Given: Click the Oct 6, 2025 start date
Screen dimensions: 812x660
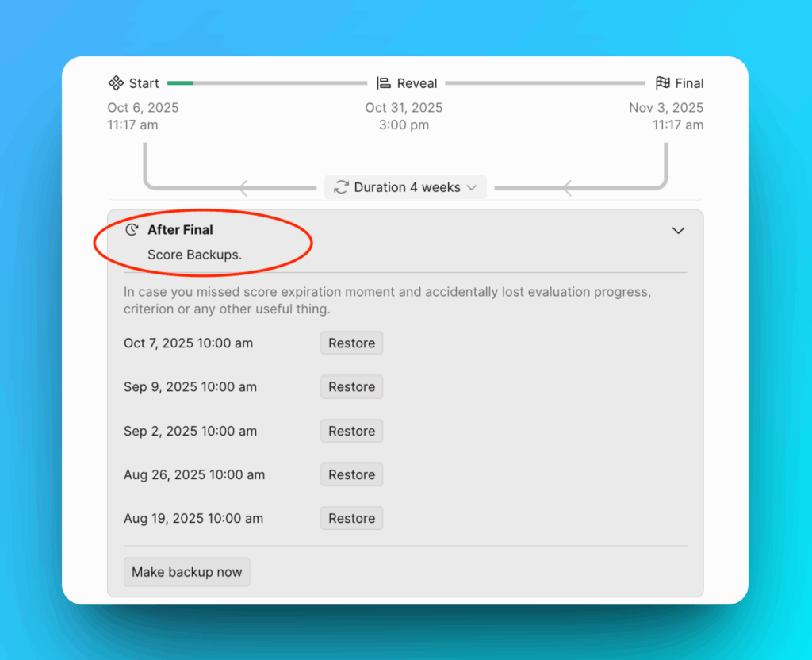Looking at the screenshot, I should point(143,107).
